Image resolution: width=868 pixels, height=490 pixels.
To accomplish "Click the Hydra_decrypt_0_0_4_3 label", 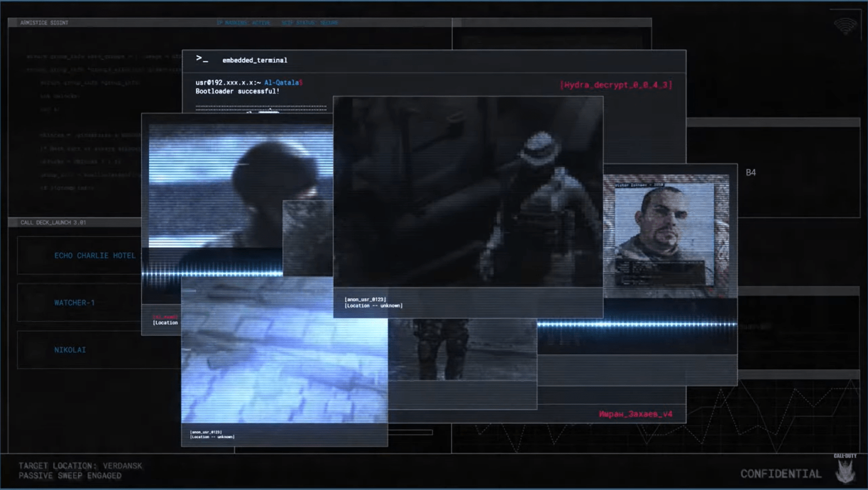I will pyautogui.click(x=616, y=85).
